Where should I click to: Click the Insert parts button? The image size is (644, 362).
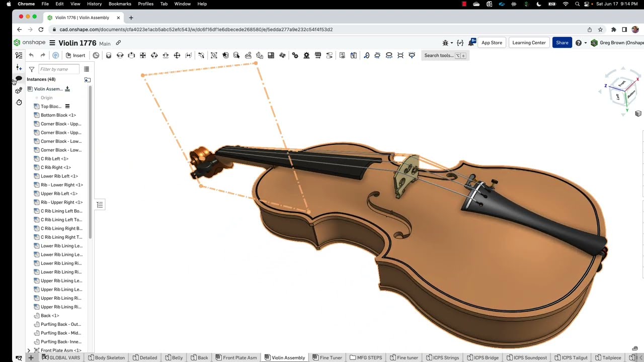[75, 55]
